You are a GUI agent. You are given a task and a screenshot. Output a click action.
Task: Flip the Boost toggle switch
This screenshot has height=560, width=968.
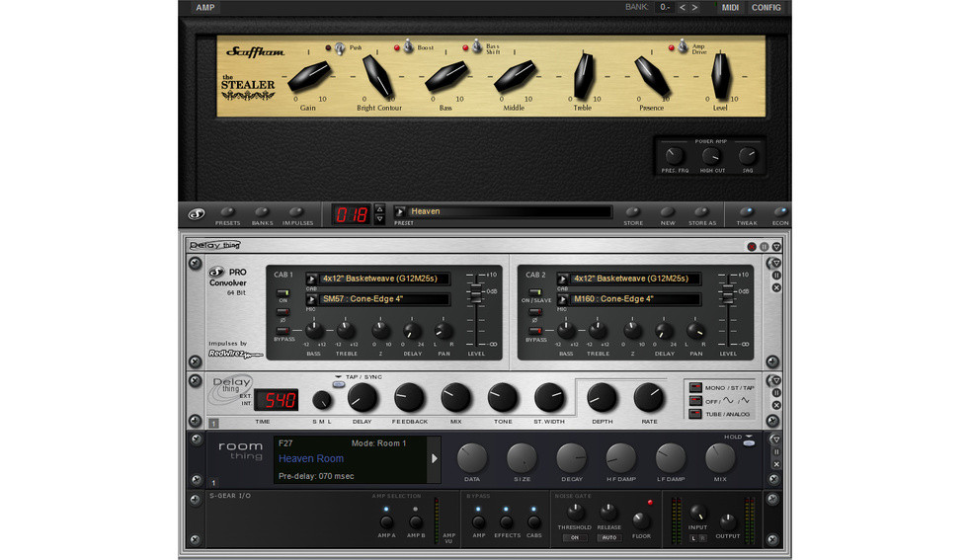click(408, 46)
